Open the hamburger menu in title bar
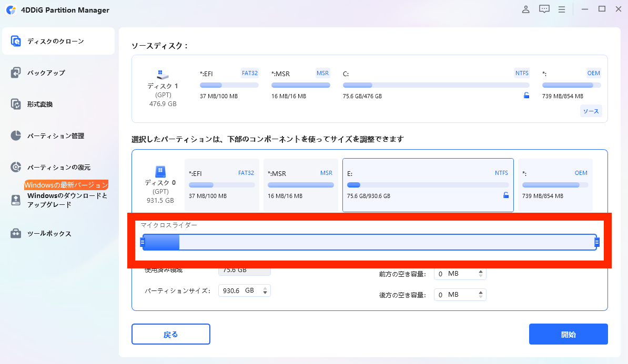This screenshot has height=364, width=628. 562,9
